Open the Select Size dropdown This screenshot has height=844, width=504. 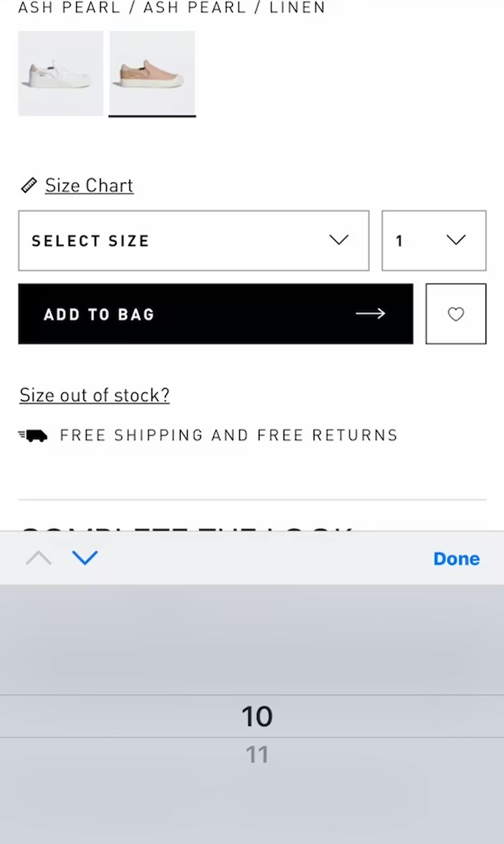[x=194, y=241]
